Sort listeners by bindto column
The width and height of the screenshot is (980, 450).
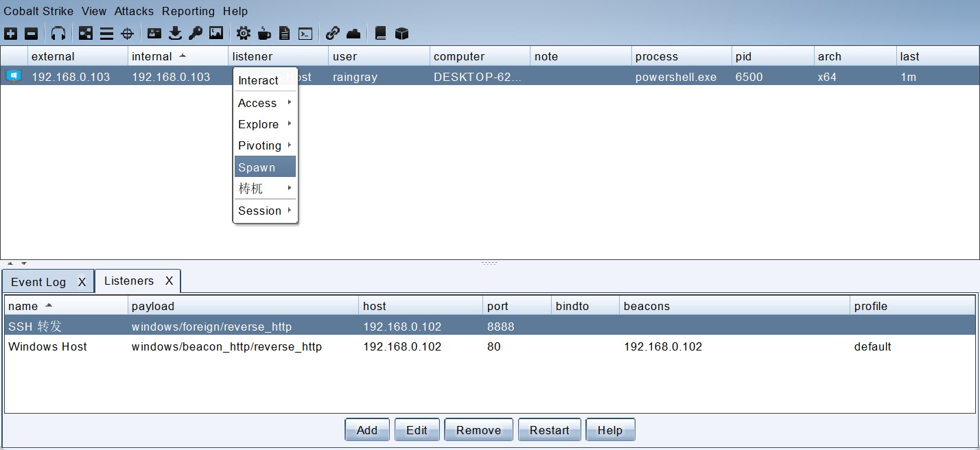coord(585,306)
